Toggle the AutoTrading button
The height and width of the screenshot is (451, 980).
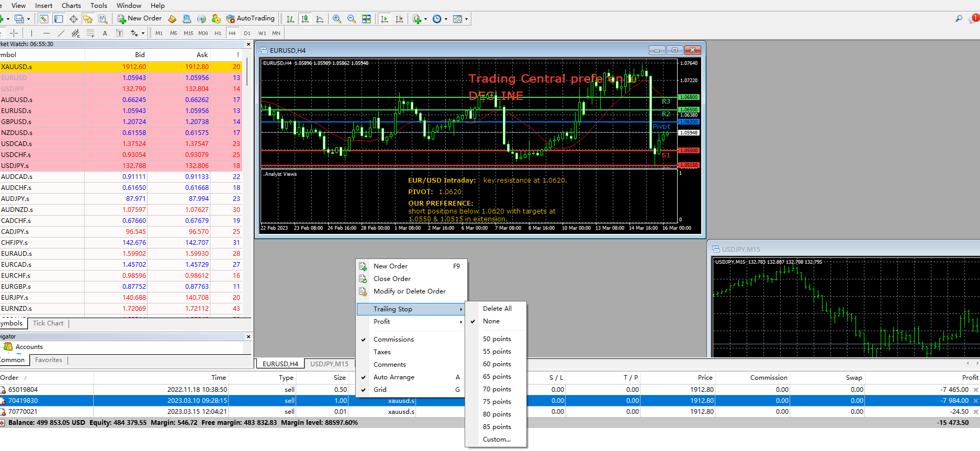(x=250, y=18)
